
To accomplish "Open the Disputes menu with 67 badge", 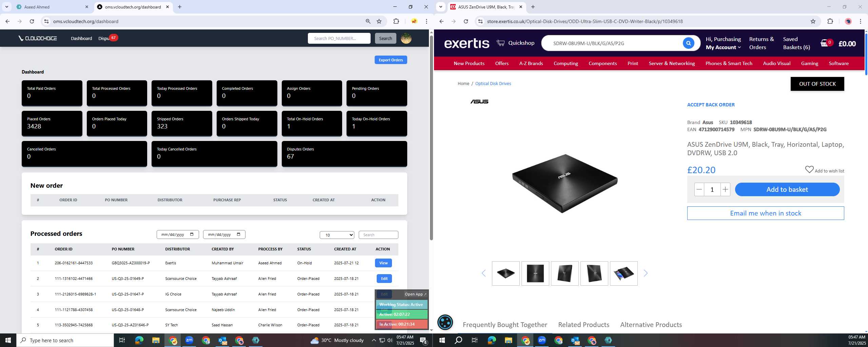I will pyautogui.click(x=107, y=38).
